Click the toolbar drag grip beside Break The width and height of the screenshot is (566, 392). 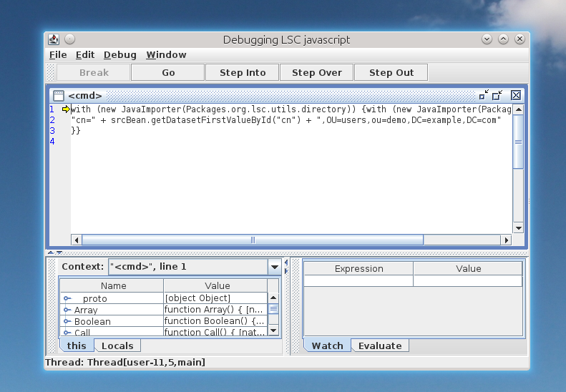point(51,72)
